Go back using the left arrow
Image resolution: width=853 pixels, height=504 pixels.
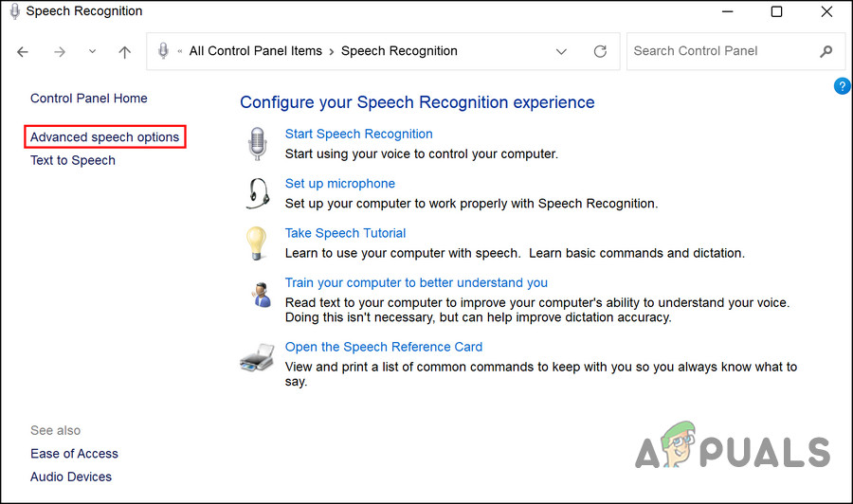(x=24, y=52)
